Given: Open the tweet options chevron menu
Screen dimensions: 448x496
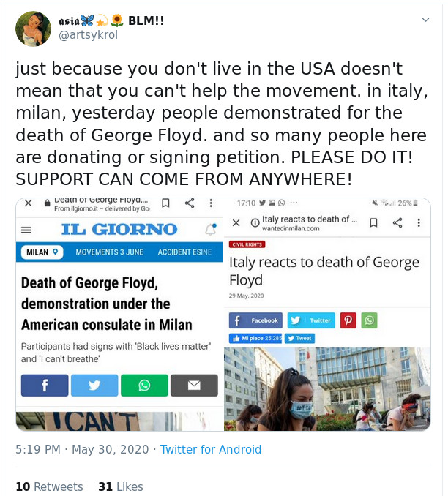Looking at the screenshot, I should (425, 20).
